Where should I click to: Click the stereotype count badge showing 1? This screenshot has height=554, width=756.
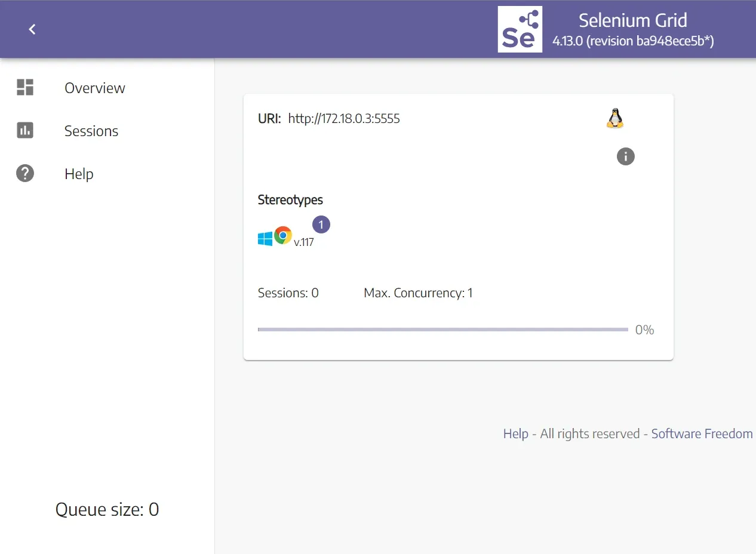pos(321,224)
